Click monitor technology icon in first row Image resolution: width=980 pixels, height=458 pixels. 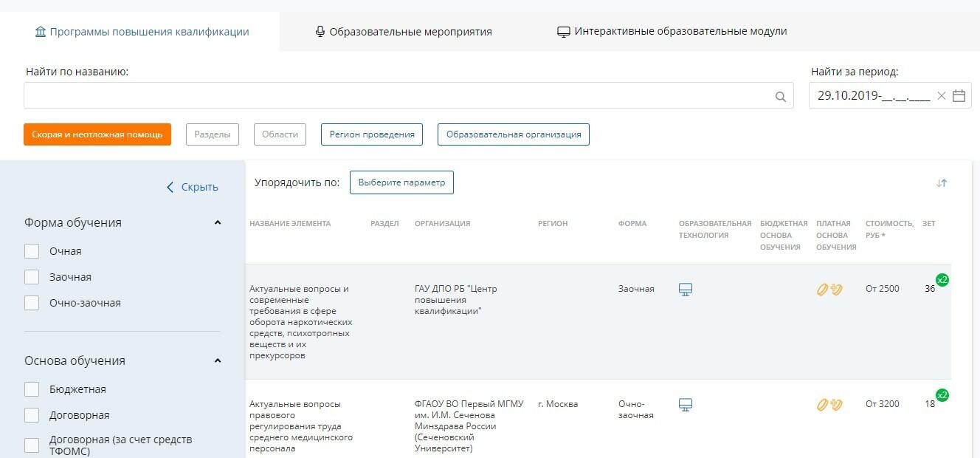point(686,289)
